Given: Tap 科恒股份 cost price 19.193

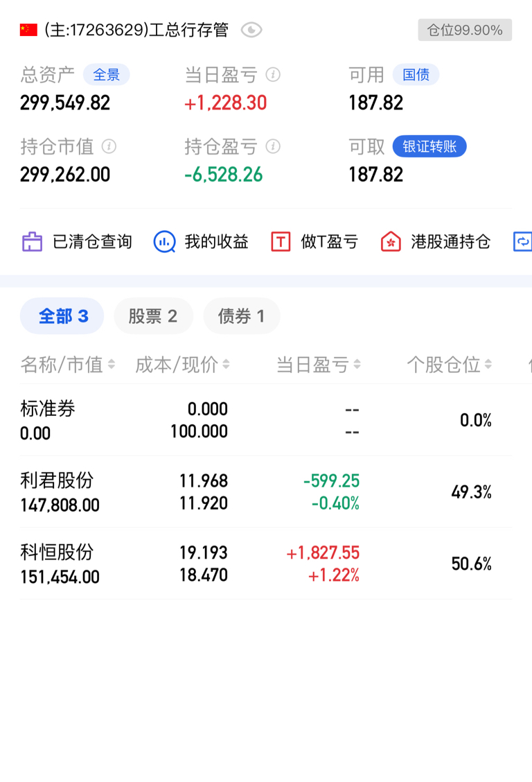Looking at the screenshot, I should (204, 553).
